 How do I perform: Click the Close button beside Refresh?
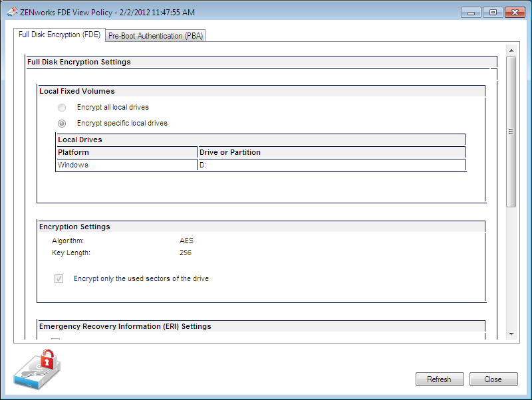click(493, 379)
